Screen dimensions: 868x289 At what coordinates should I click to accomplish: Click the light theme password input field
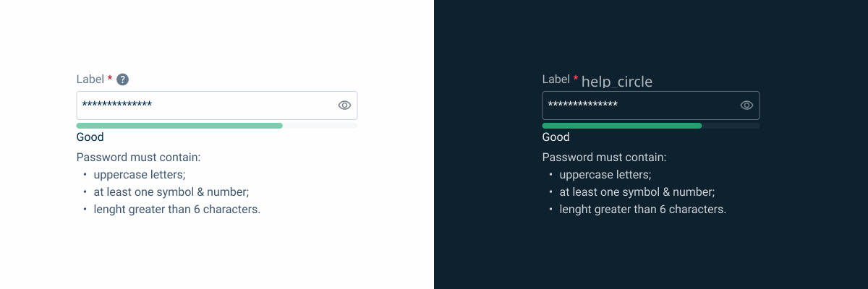pyautogui.click(x=217, y=105)
